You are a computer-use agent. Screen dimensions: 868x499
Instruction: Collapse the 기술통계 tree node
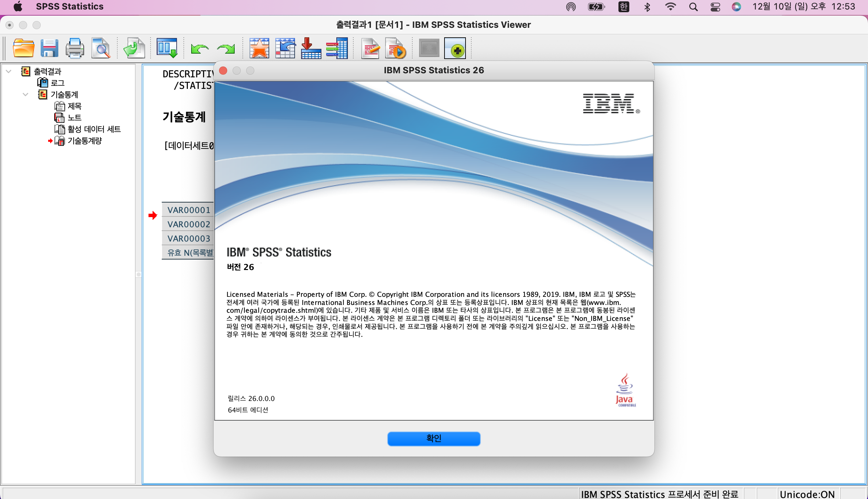tap(25, 94)
